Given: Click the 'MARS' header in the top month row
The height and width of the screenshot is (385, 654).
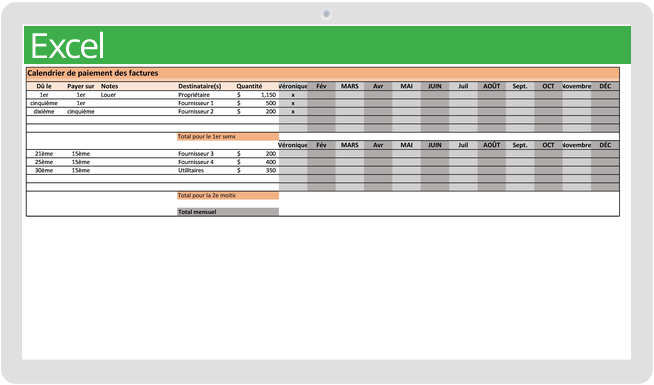Looking at the screenshot, I should (x=350, y=86).
